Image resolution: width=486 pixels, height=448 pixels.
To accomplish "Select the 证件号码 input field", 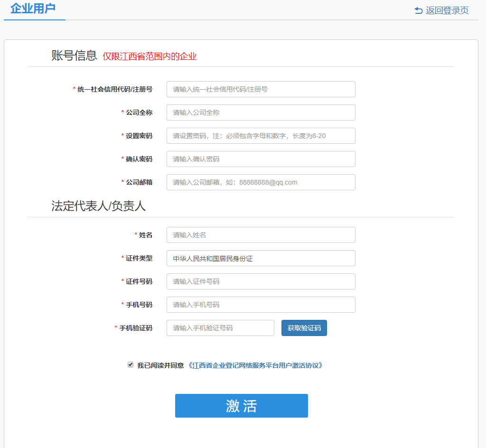I will (x=261, y=281).
